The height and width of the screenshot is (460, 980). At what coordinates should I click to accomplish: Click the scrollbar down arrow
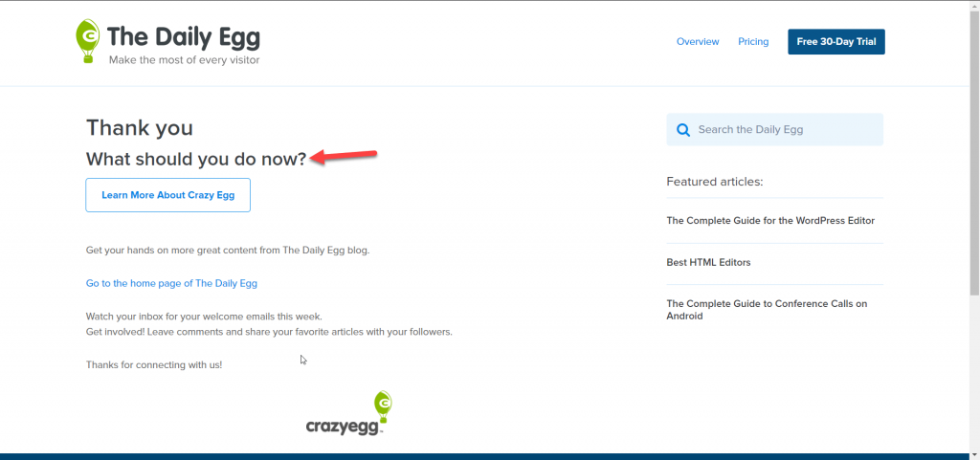tap(974, 455)
